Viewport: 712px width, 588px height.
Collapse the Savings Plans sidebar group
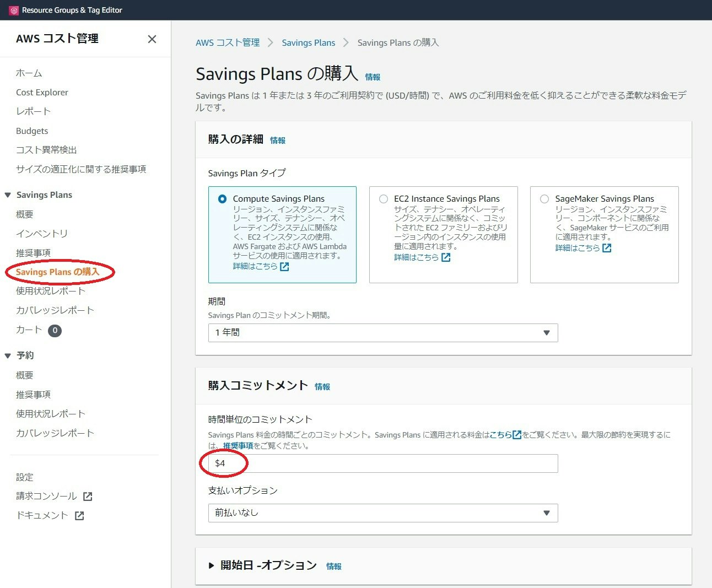point(8,195)
